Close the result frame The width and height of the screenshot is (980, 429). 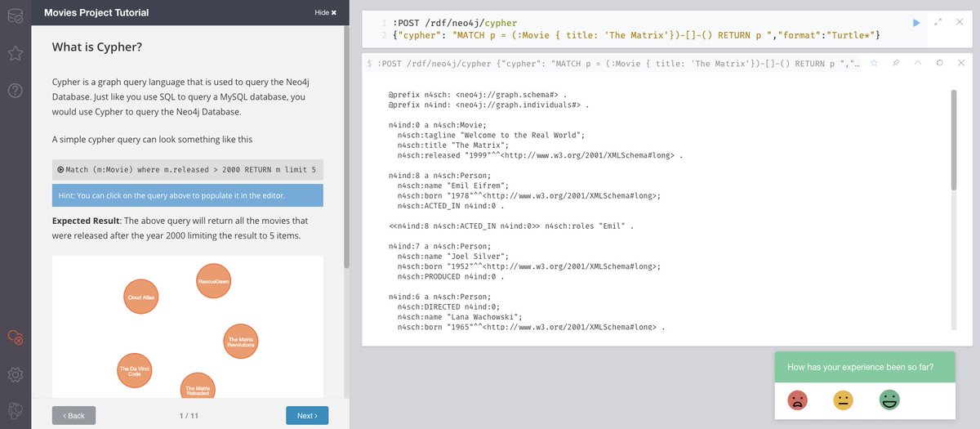coord(960,63)
